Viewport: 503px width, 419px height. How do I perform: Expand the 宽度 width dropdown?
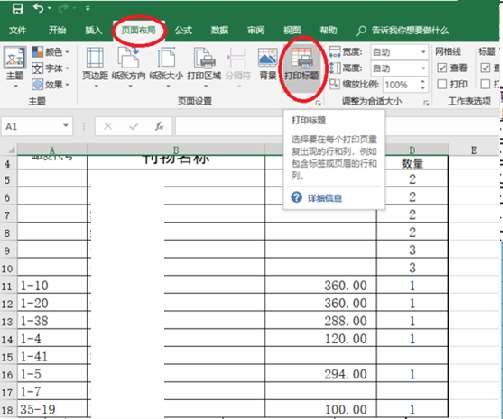click(x=423, y=52)
